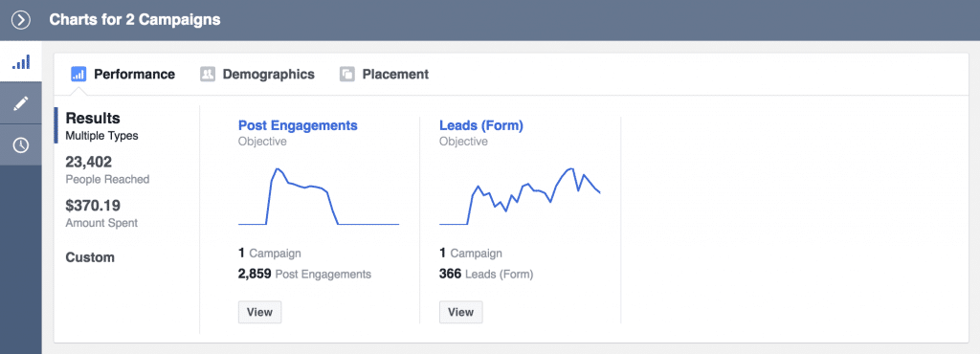
Task: Click the Post Engagements line chart
Action: click(319, 196)
